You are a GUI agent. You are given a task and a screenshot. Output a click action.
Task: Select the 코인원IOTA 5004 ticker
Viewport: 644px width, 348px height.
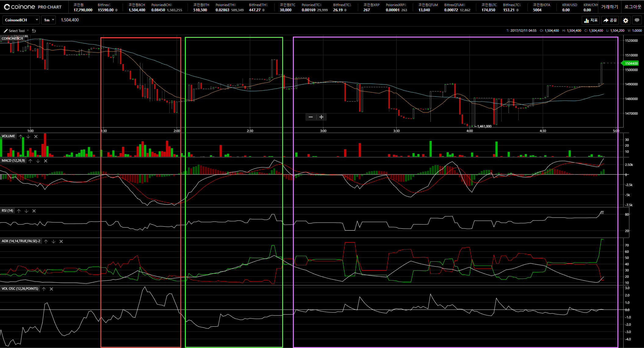pos(541,7)
